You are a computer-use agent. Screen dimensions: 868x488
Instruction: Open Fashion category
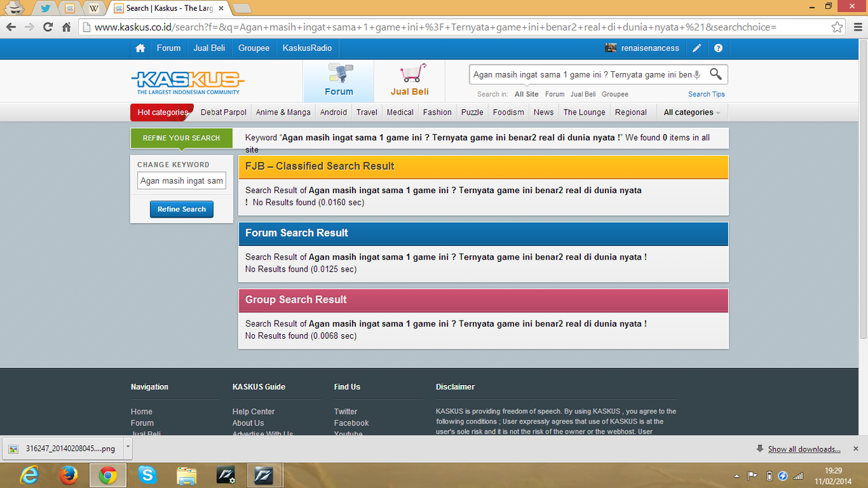point(437,113)
